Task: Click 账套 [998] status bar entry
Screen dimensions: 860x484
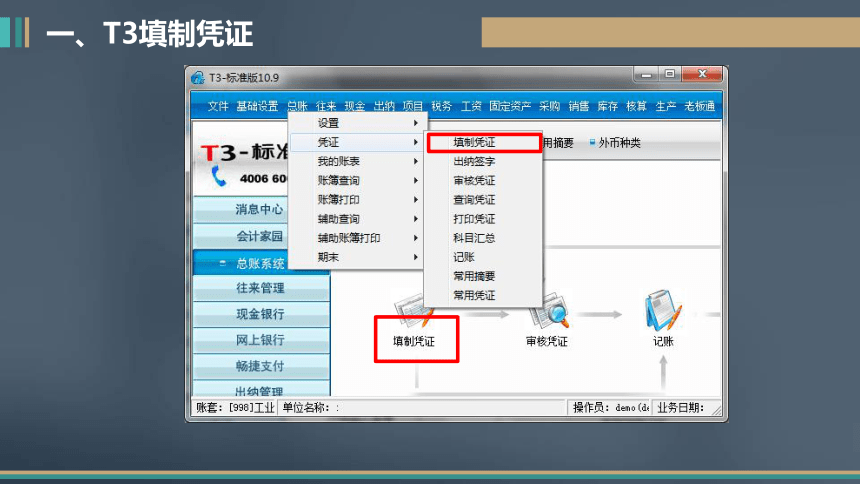Action: pyautogui.click(x=235, y=408)
